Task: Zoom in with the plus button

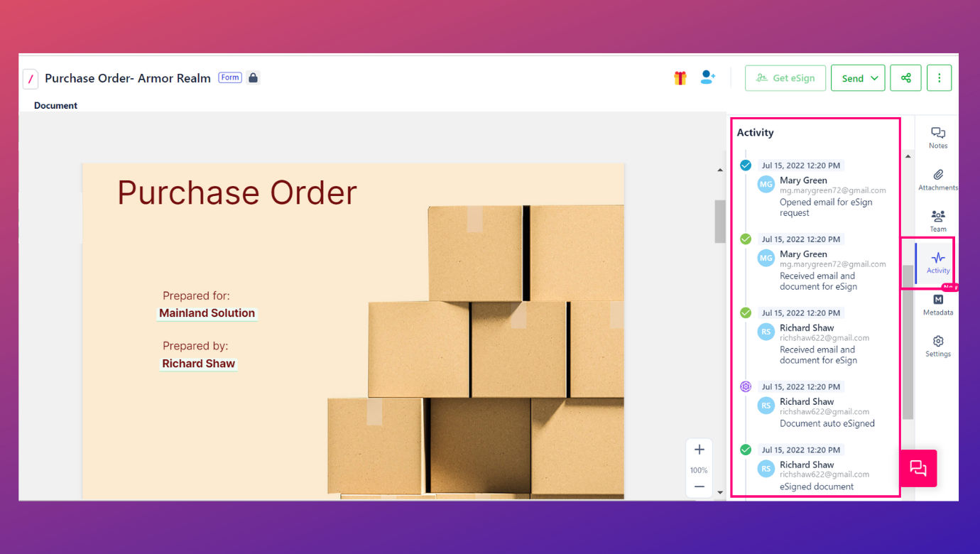Action: pos(699,450)
